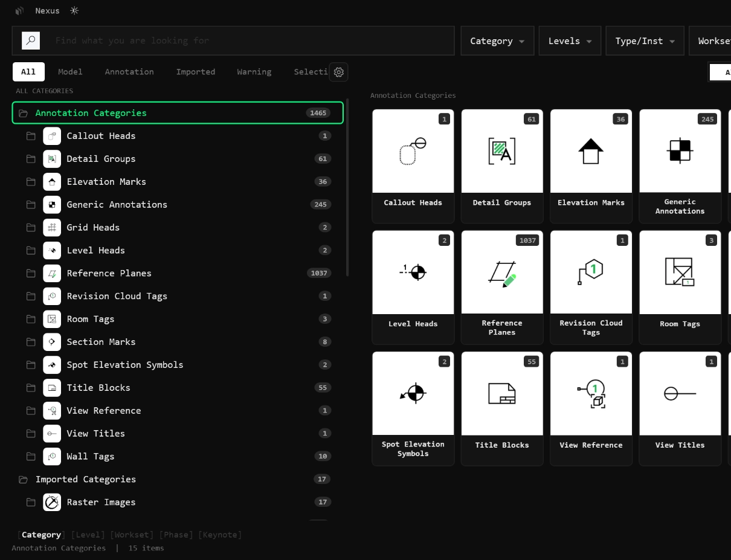Open the Type/Inst dropdown filter
The image size is (731, 560).
tap(645, 41)
